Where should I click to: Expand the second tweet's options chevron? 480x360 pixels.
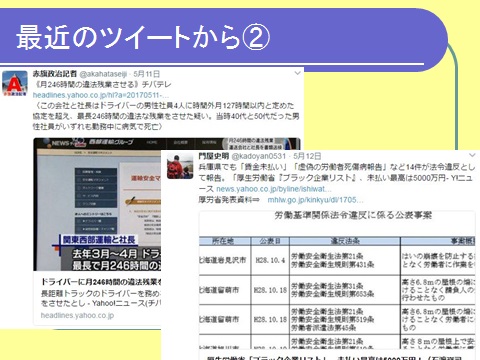tap(472, 155)
